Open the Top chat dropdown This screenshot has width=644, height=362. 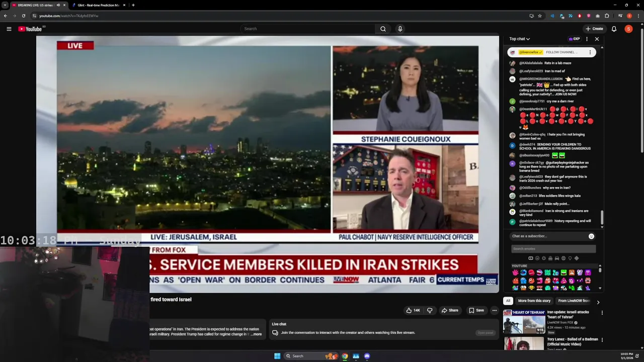(x=519, y=39)
